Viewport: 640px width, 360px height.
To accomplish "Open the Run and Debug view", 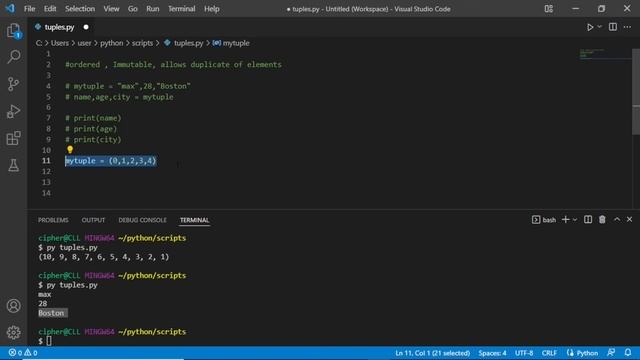I will click(13, 111).
